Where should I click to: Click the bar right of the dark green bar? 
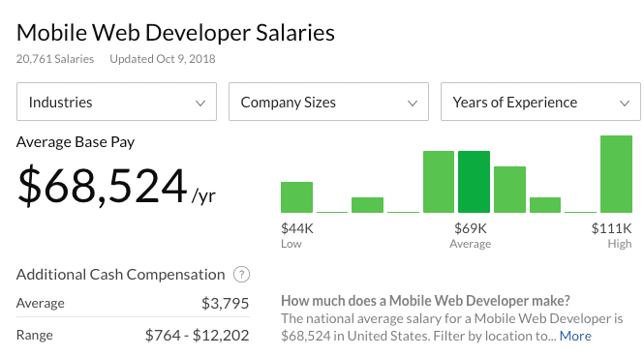click(509, 190)
